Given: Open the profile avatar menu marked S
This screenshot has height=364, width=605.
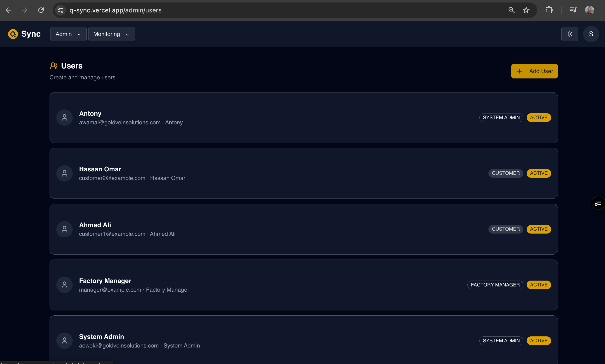Looking at the screenshot, I should pyautogui.click(x=591, y=34).
